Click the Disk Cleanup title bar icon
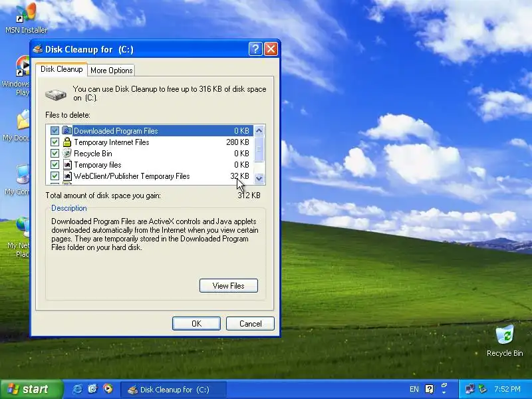 pyautogui.click(x=38, y=49)
